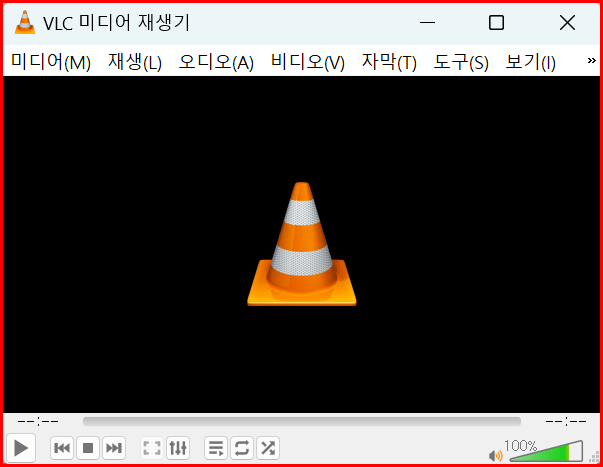Close the VLC media player window
The image size is (603, 467).
(x=567, y=23)
